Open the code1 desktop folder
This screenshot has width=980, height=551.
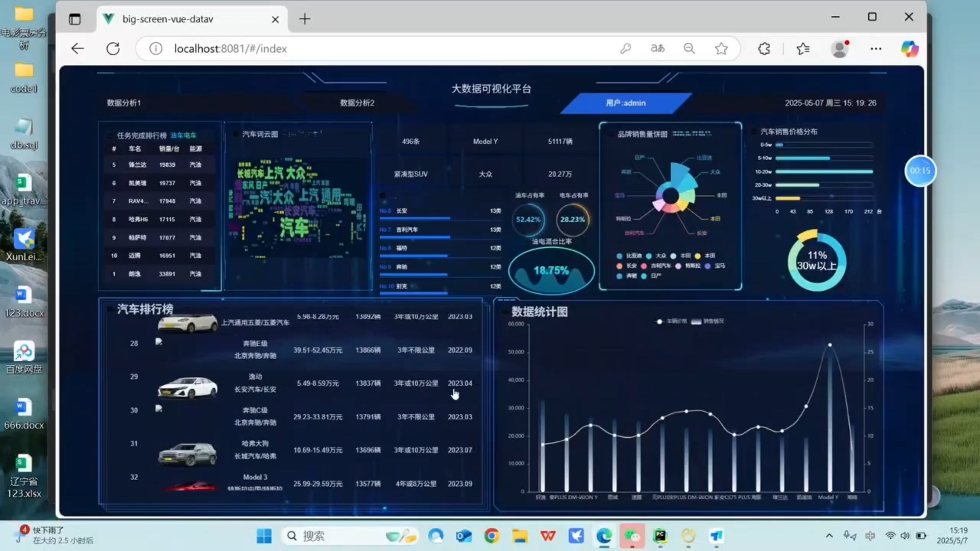[x=23, y=78]
